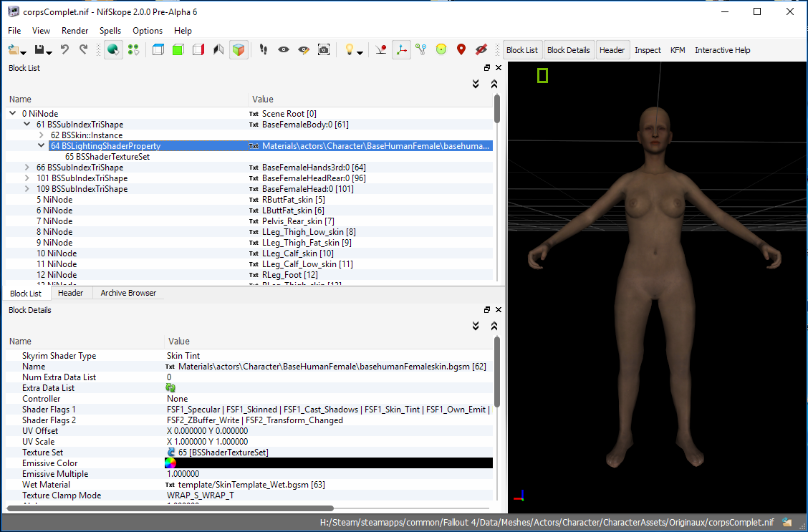The width and height of the screenshot is (808, 532).
Task: Toggle the Block List toolbar button
Action: click(x=522, y=50)
